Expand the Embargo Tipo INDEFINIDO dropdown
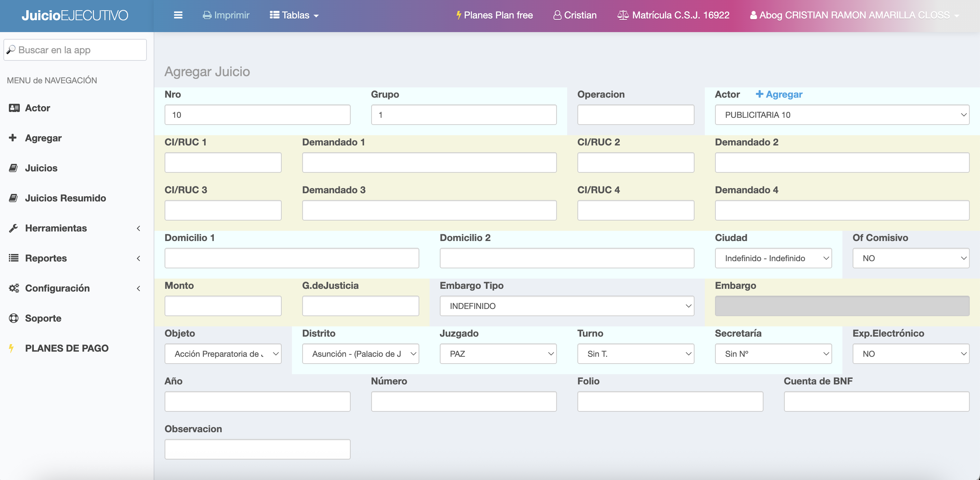The image size is (980, 480). (566, 306)
